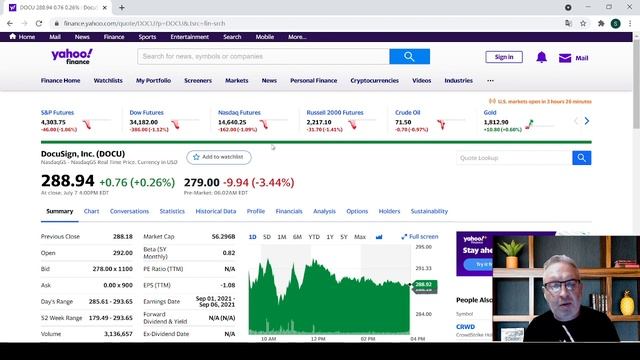Screen dimensions: 640x360
Task: Switch to the Holders tab
Action: [x=389, y=211]
